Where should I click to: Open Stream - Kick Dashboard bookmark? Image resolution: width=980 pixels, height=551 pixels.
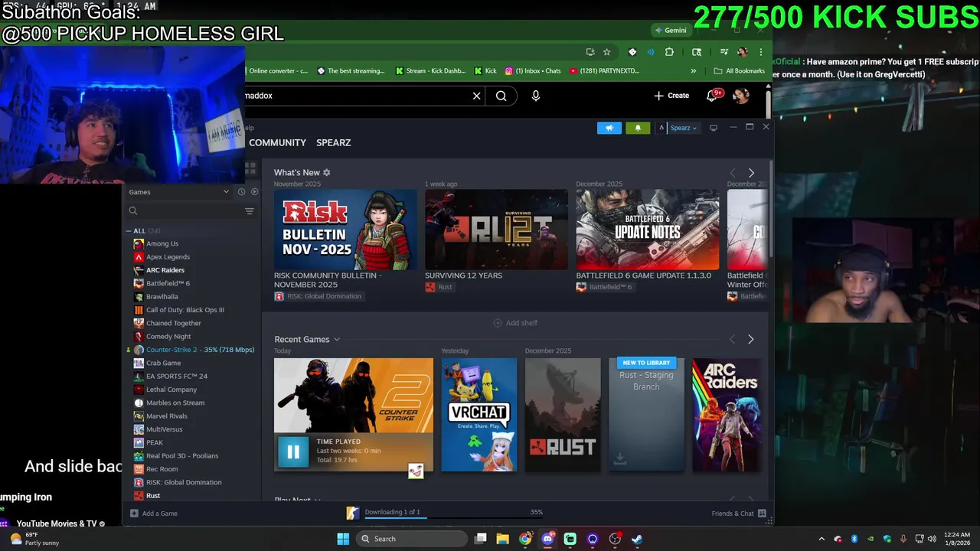pyautogui.click(x=430, y=71)
